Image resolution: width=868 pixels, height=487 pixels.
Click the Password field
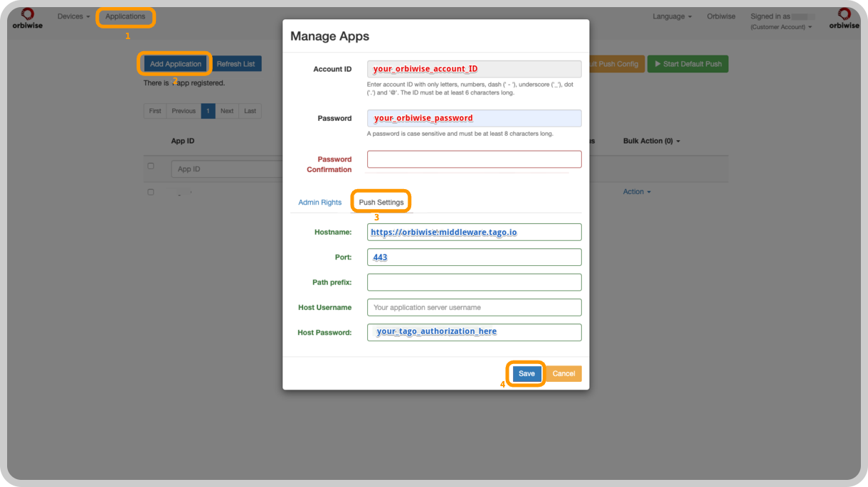click(x=474, y=118)
